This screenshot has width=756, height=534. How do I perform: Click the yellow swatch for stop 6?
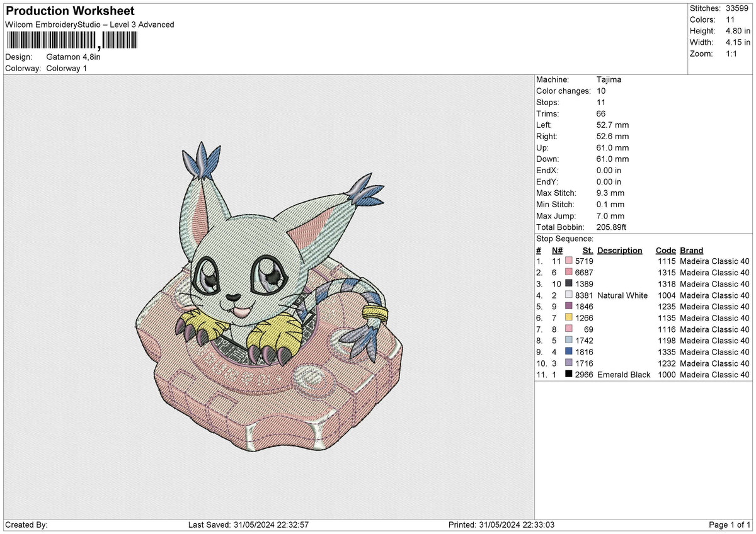point(569,318)
